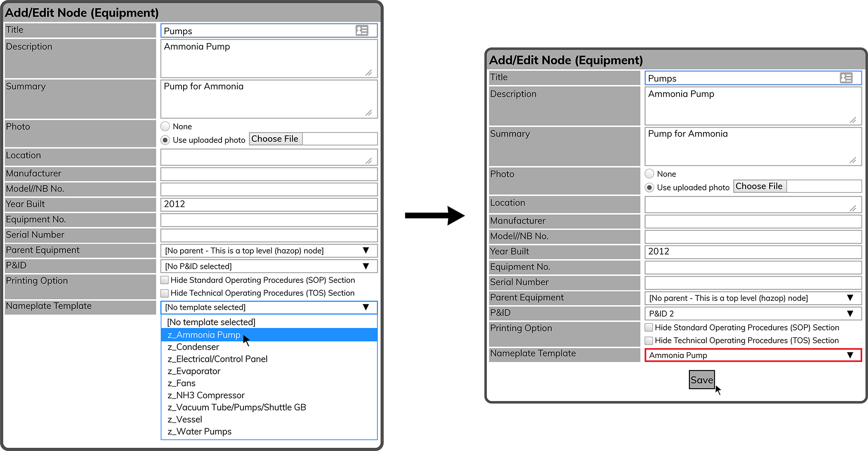
Task: Tick Hide Standard Operating Procedures checkbox in left form
Action: pyautogui.click(x=165, y=280)
